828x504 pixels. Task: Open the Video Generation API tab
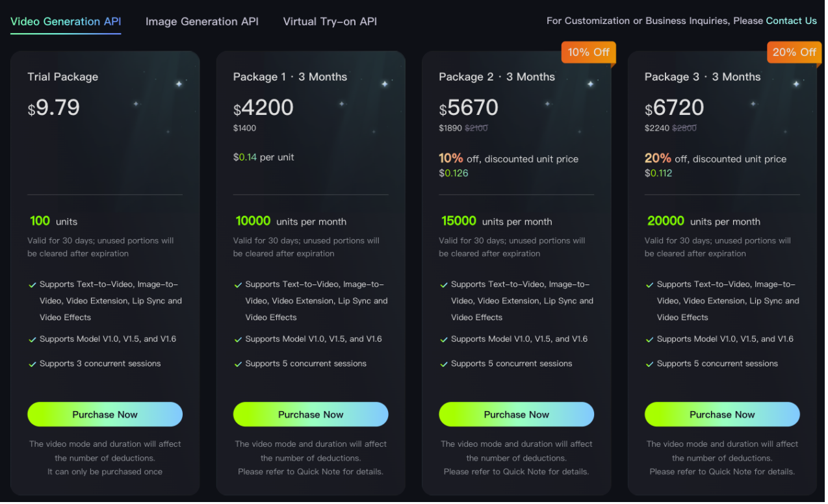(x=66, y=21)
